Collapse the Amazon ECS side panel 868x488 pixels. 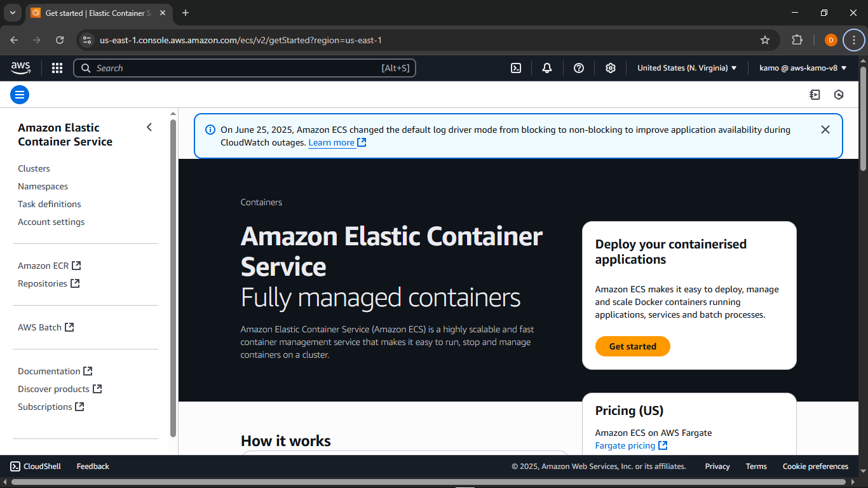[149, 127]
